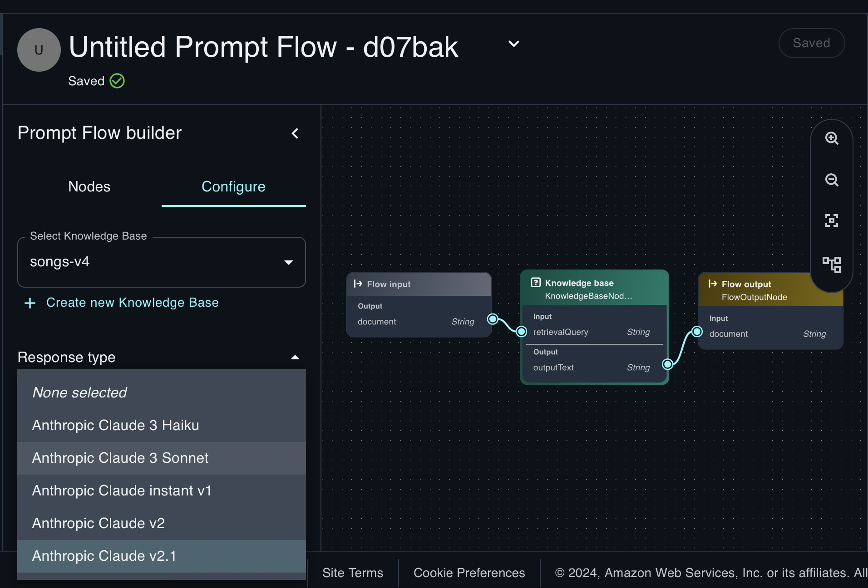Click outputText text in Knowledge base node
868x588 pixels.
(x=553, y=367)
